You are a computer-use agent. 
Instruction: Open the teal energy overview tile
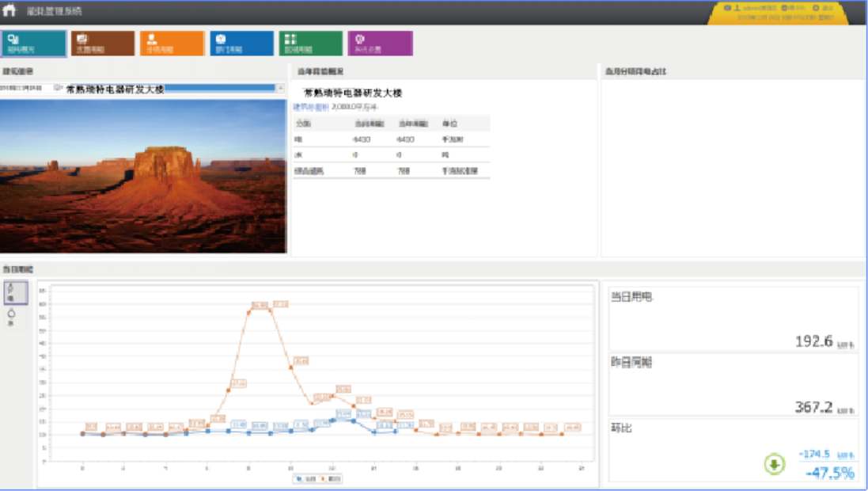click(33, 44)
